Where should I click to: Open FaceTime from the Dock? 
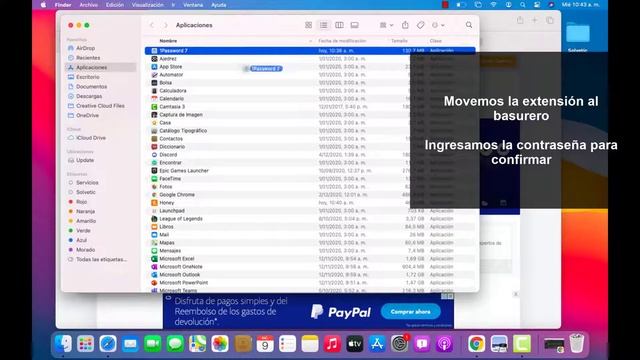point(153,344)
